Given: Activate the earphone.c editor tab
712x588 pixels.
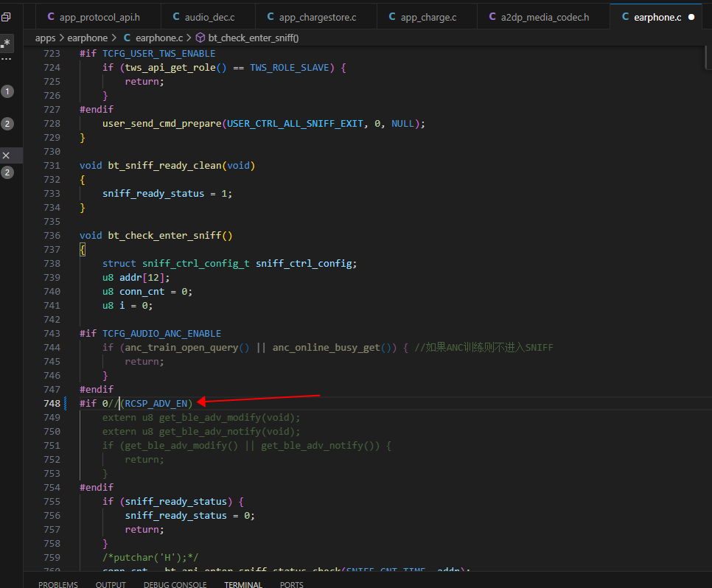Looking at the screenshot, I should click(x=657, y=17).
